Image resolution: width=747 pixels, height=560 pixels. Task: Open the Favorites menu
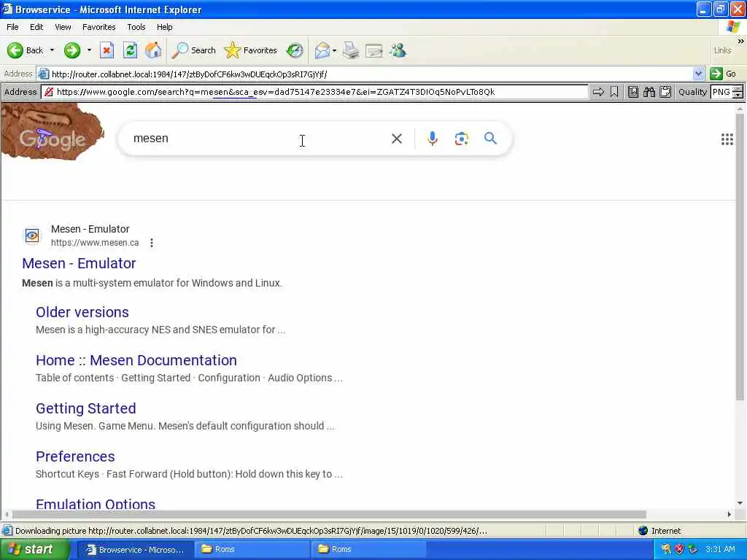(x=99, y=27)
